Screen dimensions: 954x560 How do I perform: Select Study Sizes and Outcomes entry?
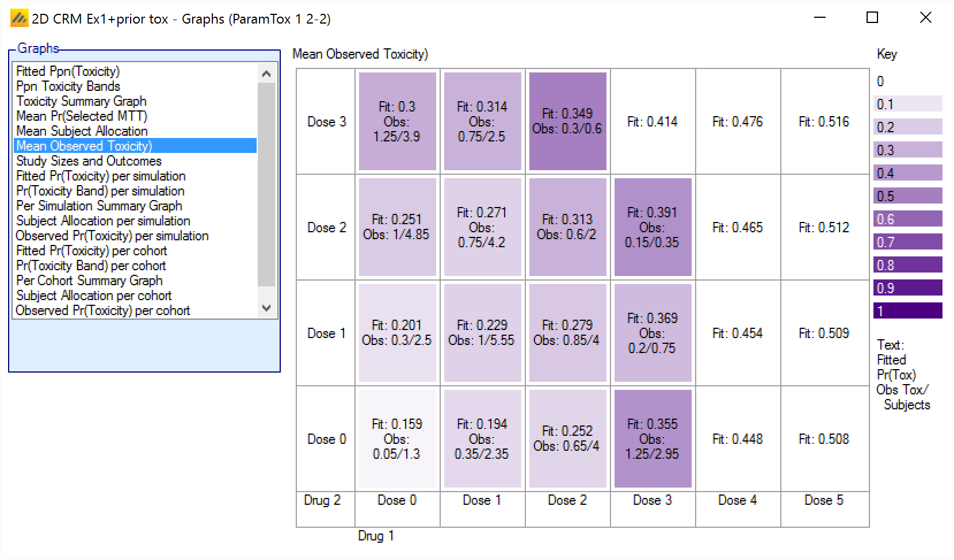[x=89, y=161]
